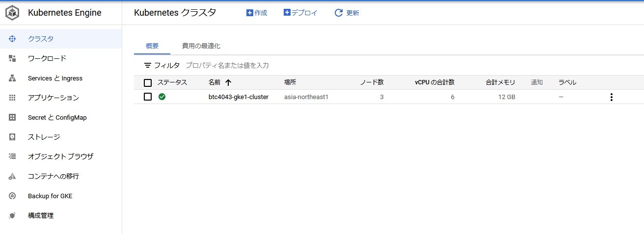The width and height of the screenshot is (644, 234).
Task: Click the 作成 button
Action: tap(257, 13)
